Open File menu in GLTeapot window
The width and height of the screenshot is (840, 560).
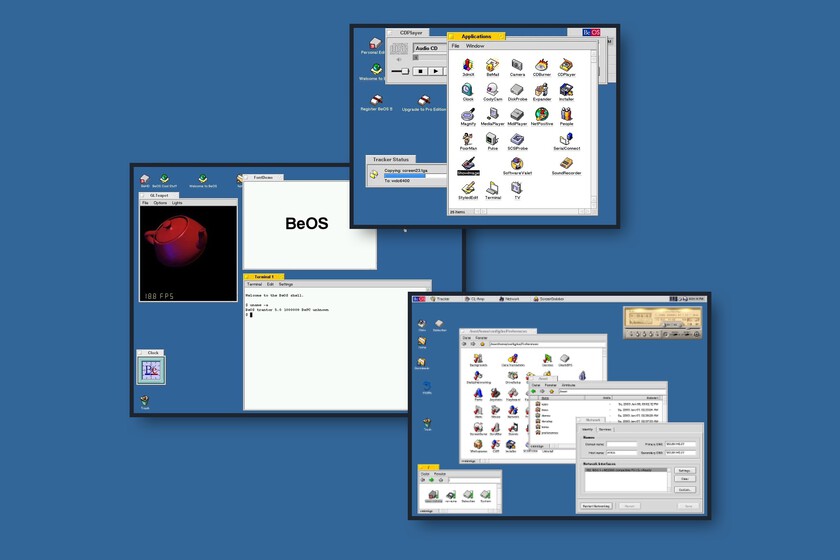(x=145, y=203)
